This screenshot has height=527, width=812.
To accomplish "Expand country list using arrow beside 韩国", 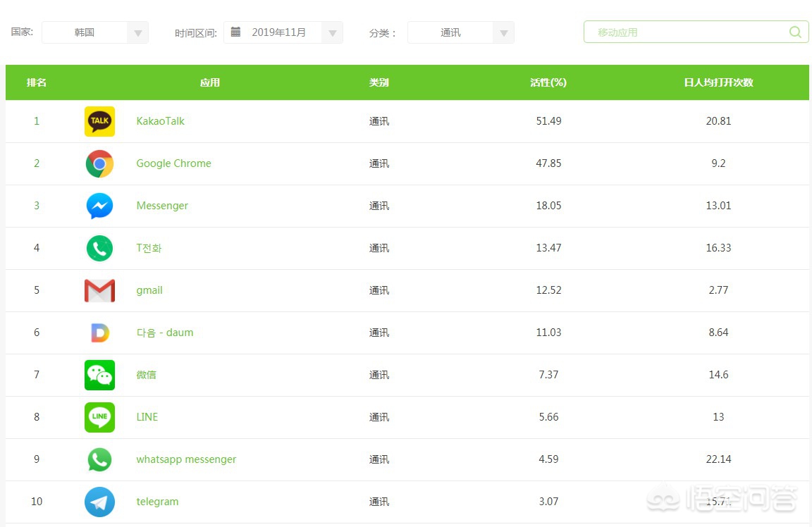I will click(137, 33).
